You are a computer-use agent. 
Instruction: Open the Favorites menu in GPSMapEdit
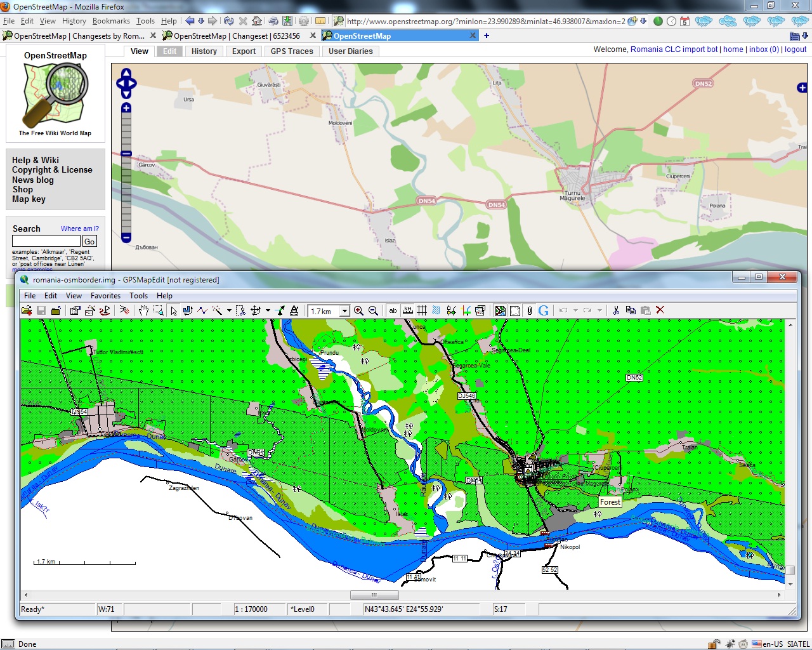pyautogui.click(x=105, y=296)
